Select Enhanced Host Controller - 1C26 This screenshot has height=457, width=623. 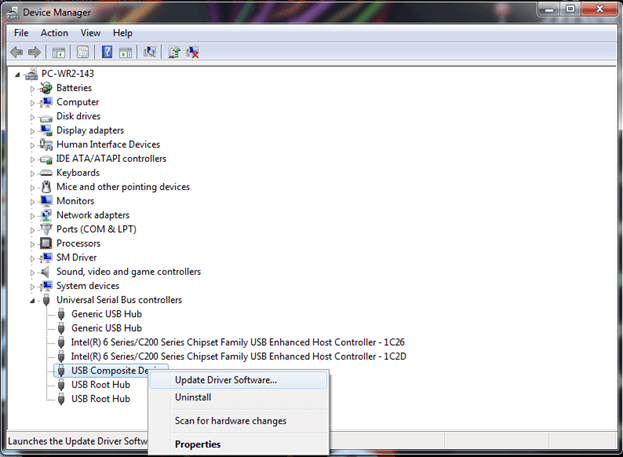pyautogui.click(x=238, y=342)
